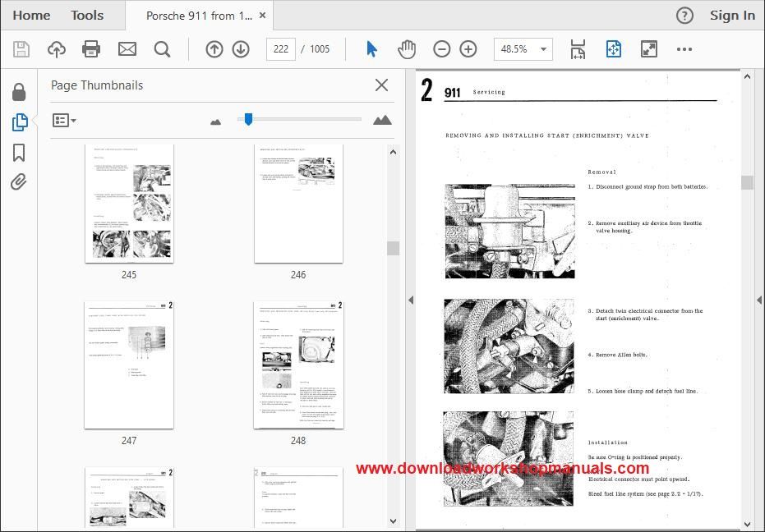Click the thumbnails scrollbar handle
This screenshot has height=532, width=765.
pyautogui.click(x=394, y=248)
